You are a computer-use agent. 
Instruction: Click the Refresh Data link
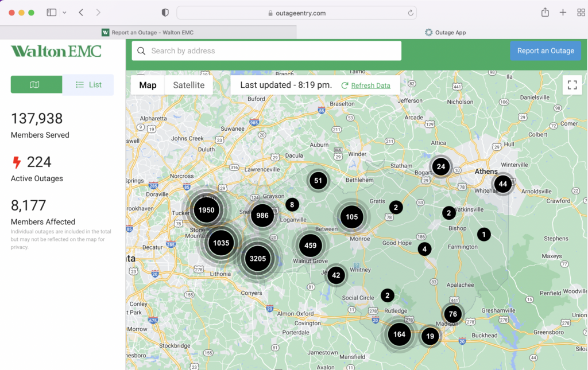click(370, 85)
